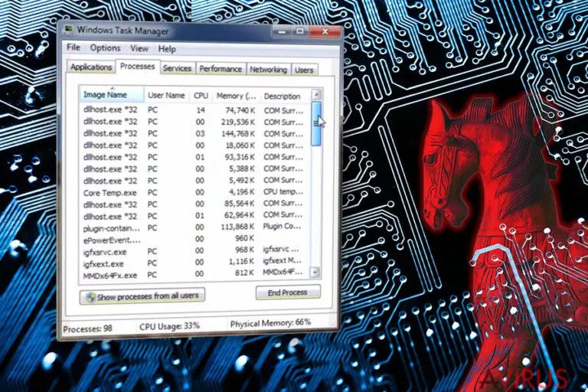Click the 74,740 K memory cell
This screenshot has width=588, height=392.
point(240,110)
